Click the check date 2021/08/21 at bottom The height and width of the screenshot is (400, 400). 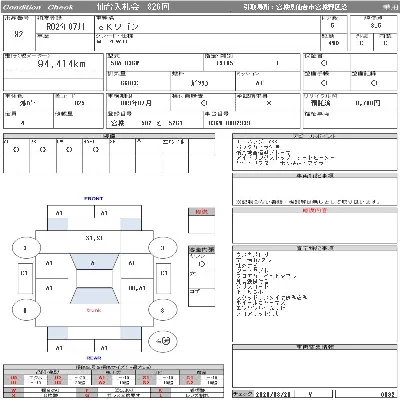point(273,394)
